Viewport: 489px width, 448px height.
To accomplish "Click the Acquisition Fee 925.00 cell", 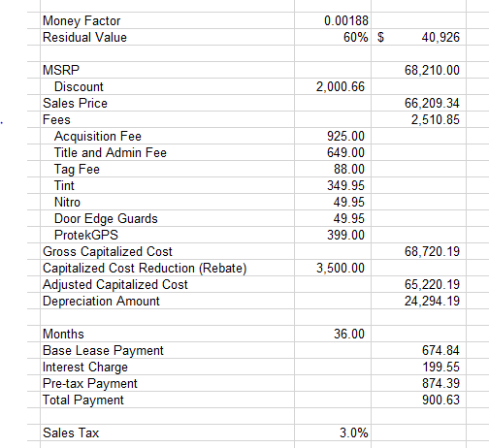I will click(x=333, y=136).
